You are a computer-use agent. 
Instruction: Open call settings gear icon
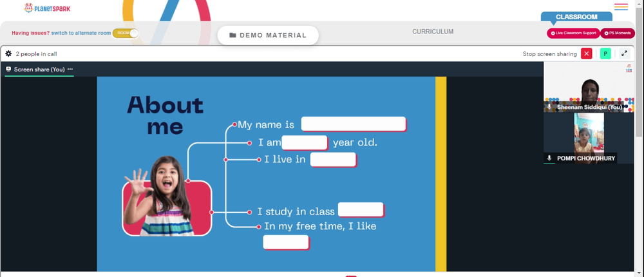8,54
